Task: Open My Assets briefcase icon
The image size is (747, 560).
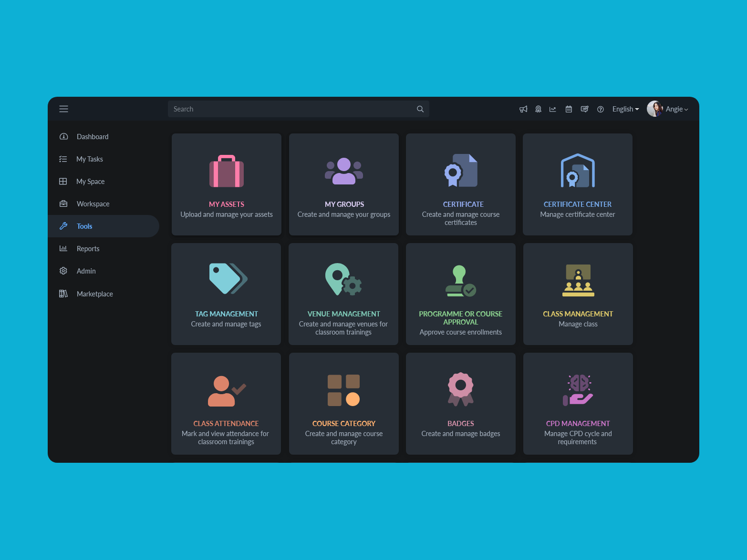Action: 227,171
